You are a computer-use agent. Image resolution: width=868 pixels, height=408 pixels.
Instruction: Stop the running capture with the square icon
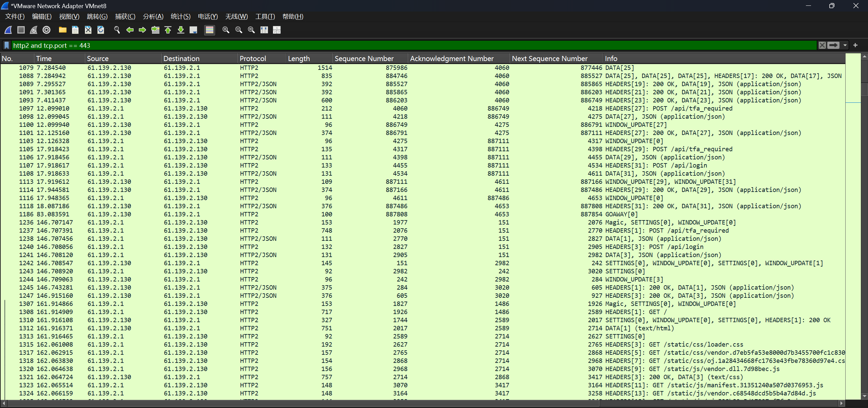pyautogui.click(x=21, y=30)
